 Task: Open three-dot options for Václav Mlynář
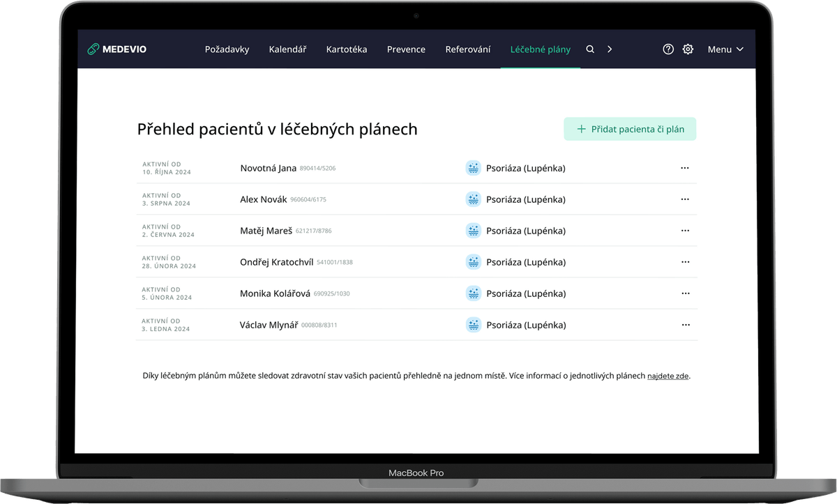point(685,325)
